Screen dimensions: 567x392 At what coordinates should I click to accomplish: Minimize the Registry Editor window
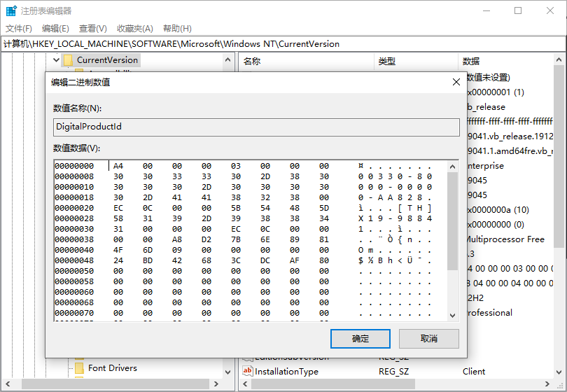click(486, 10)
